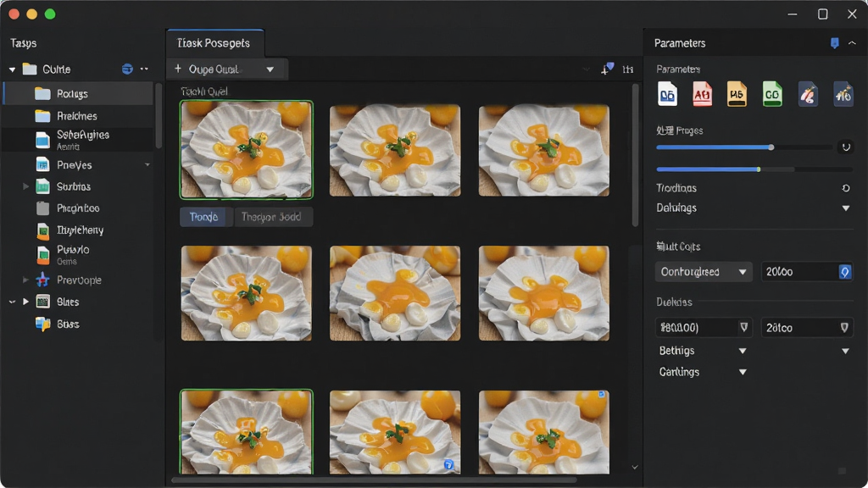This screenshot has width=868, height=488.
Task: Open the Contorigleed combo box
Action: [x=703, y=272]
